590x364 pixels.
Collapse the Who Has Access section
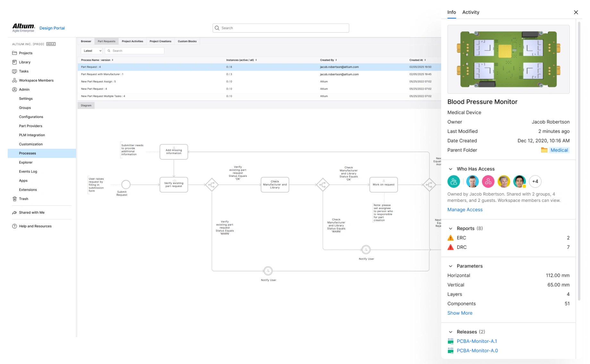point(451,169)
